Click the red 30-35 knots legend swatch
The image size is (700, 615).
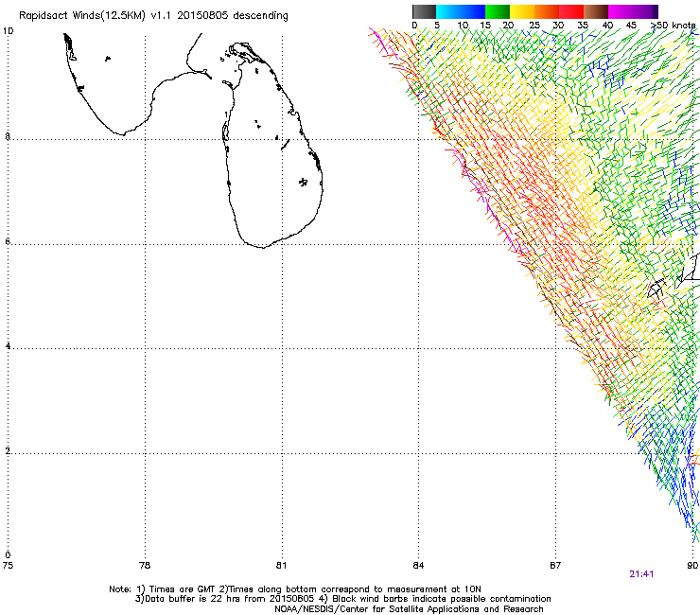(571, 11)
